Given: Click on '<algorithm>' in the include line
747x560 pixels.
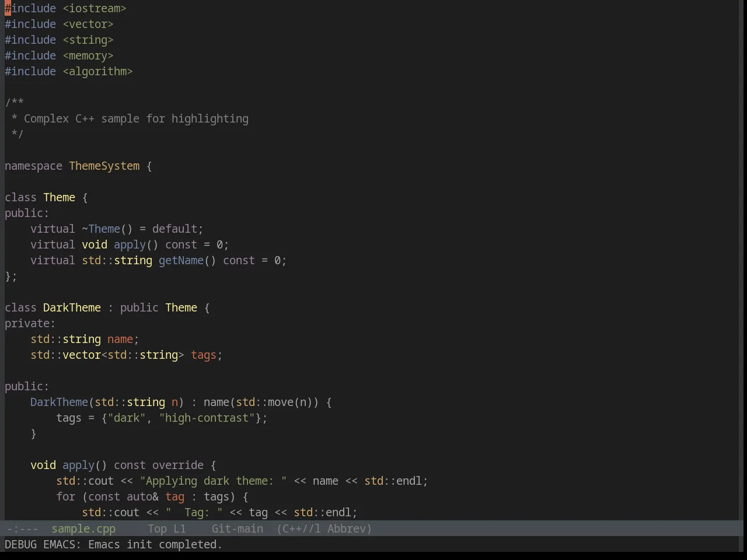Looking at the screenshot, I should coord(98,72).
